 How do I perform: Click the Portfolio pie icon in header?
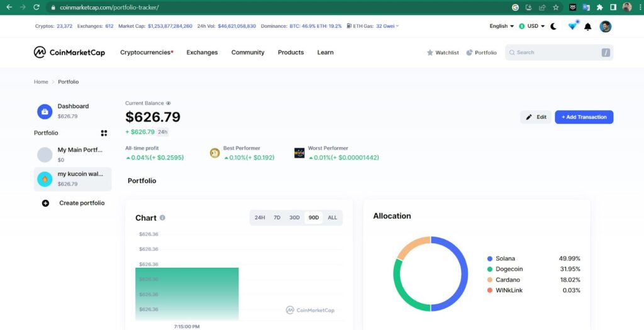click(469, 53)
